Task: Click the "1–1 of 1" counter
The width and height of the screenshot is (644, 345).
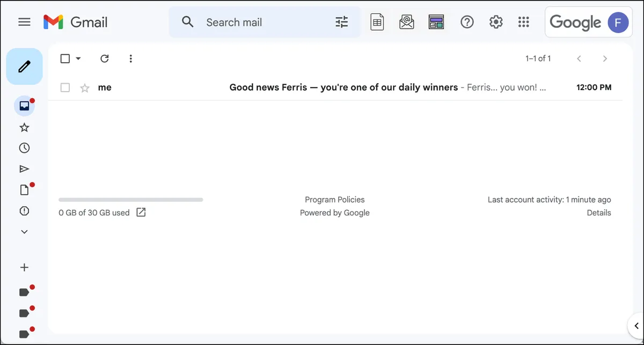Action: click(538, 58)
